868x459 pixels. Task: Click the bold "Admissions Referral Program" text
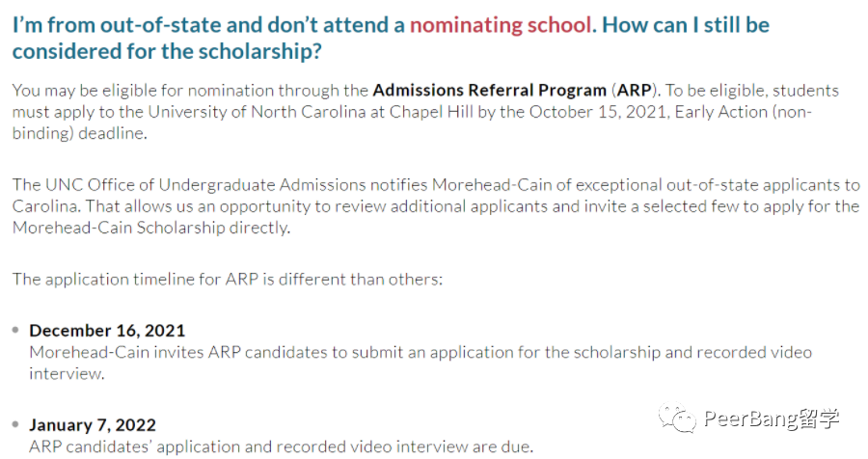(490, 91)
